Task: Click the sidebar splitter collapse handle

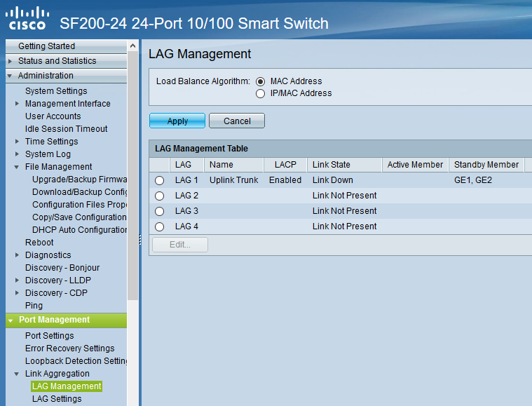Action: point(139,240)
